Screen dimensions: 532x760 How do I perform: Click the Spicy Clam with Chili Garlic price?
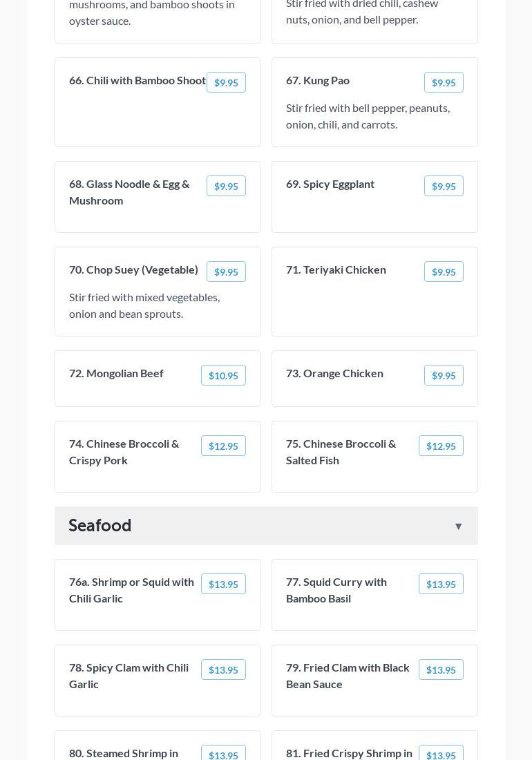(223, 669)
